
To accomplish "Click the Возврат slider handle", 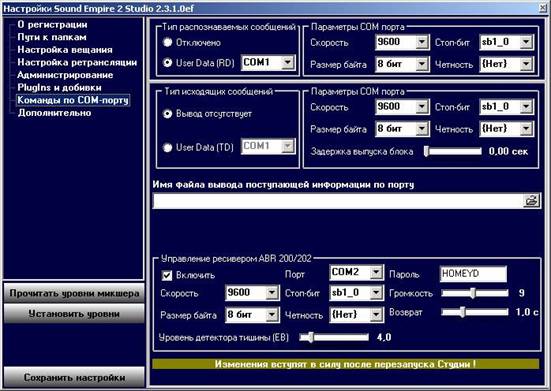I will click(462, 312).
